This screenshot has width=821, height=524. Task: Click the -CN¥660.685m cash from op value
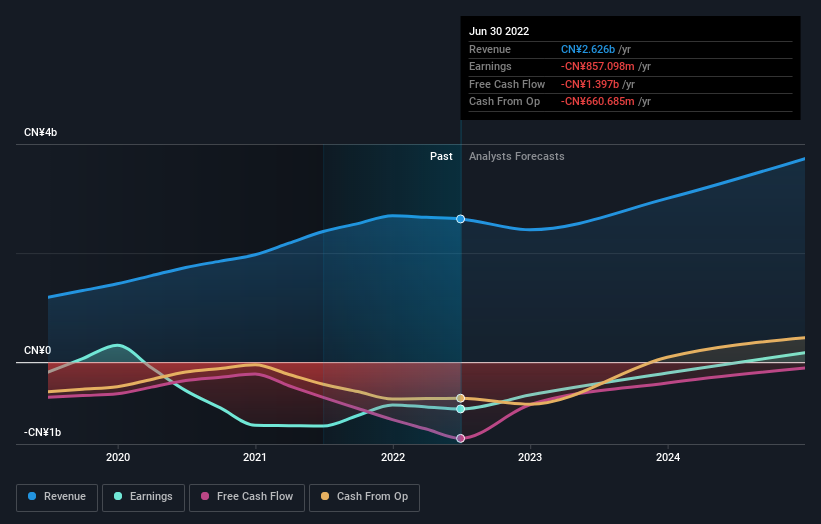tap(597, 102)
